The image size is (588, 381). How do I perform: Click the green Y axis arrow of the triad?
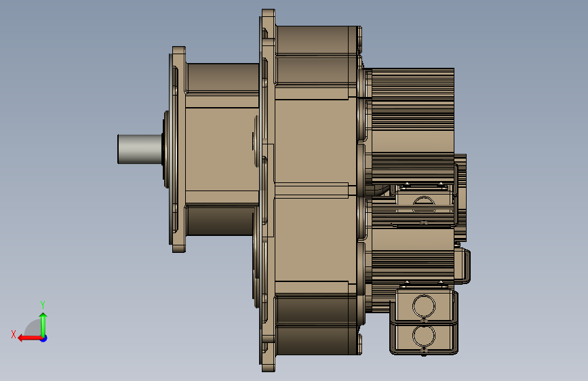coord(43,324)
